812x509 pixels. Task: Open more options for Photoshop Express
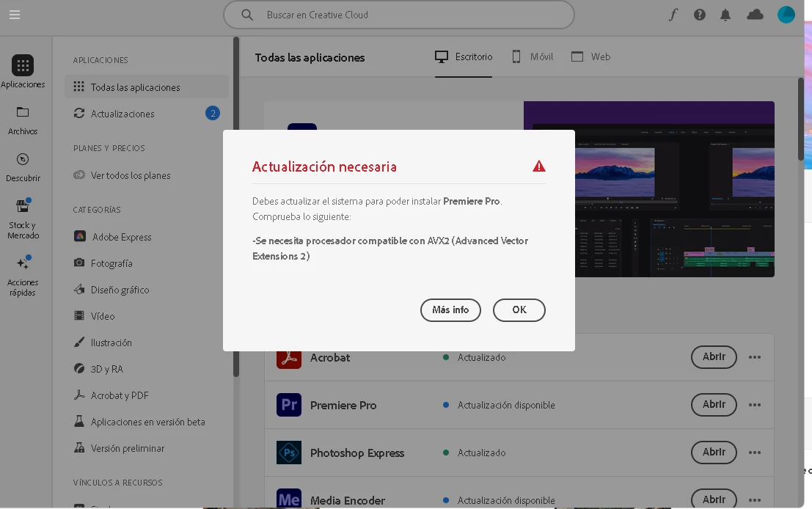755,453
